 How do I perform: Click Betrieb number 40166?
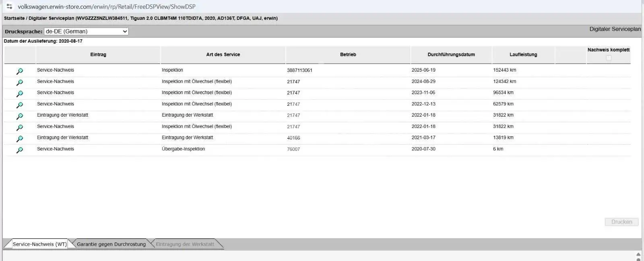point(293,138)
